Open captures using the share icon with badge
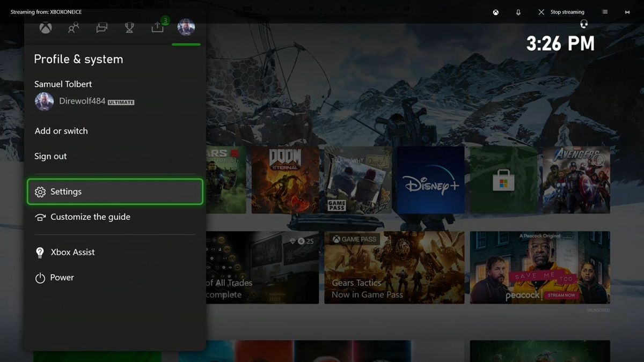This screenshot has width=644, height=362. click(157, 27)
